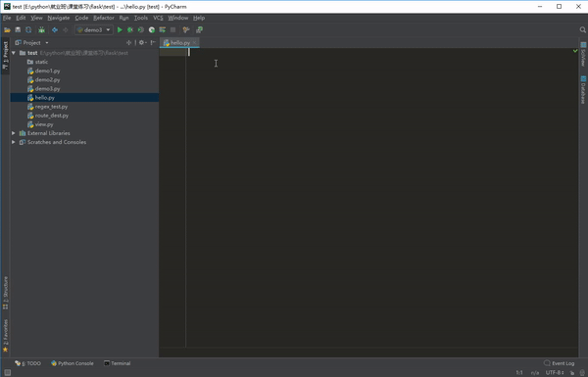Toggle the 1: Project side tool window
This screenshot has width=588, height=377.
pyautogui.click(x=5, y=56)
